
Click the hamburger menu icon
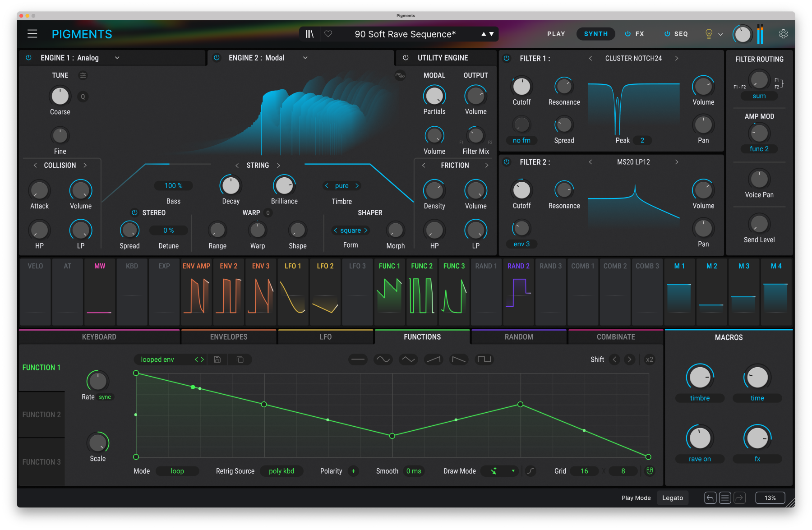tap(32, 34)
